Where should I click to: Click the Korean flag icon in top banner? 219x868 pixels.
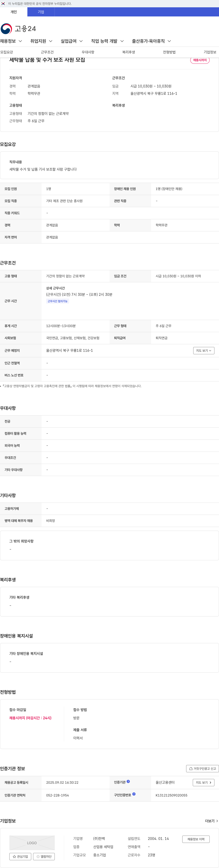3,4
